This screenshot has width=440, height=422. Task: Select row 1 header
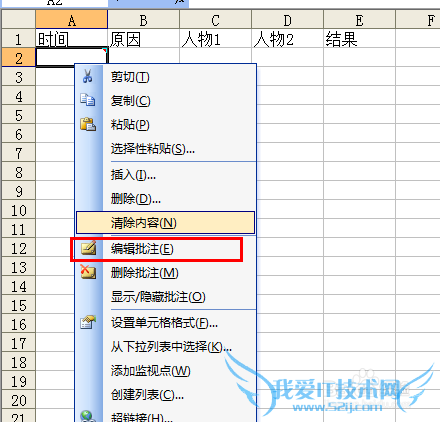point(19,39)
